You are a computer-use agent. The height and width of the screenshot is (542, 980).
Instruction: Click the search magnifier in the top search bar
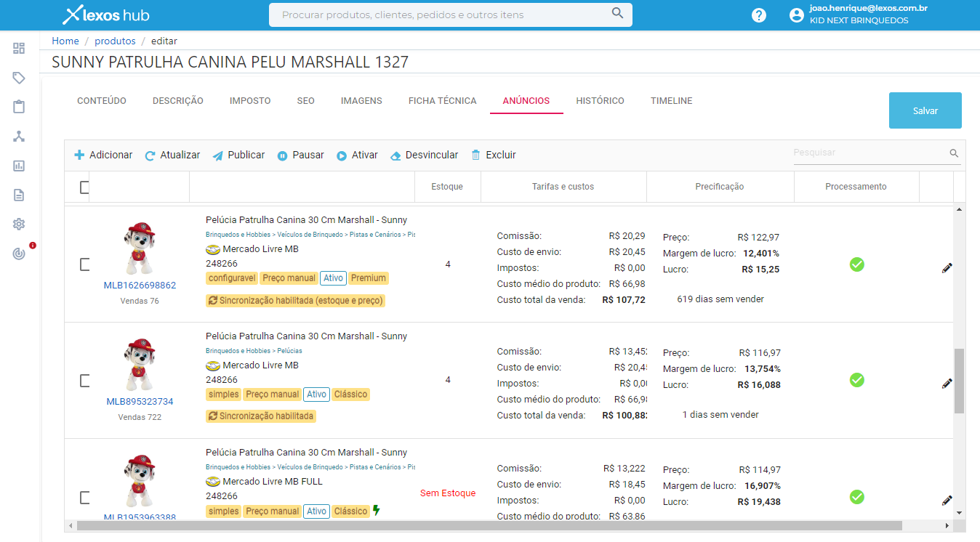pyautogui.click(x=617, y=13)
